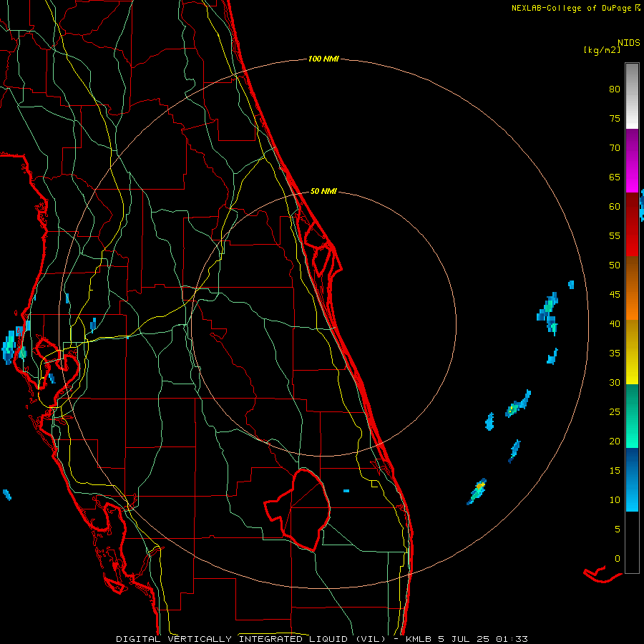Image resolution: width=644 pixels, height=644 pixels.
Task: Select the gray-white segment of color bar
Action: (x=632, y=96)
